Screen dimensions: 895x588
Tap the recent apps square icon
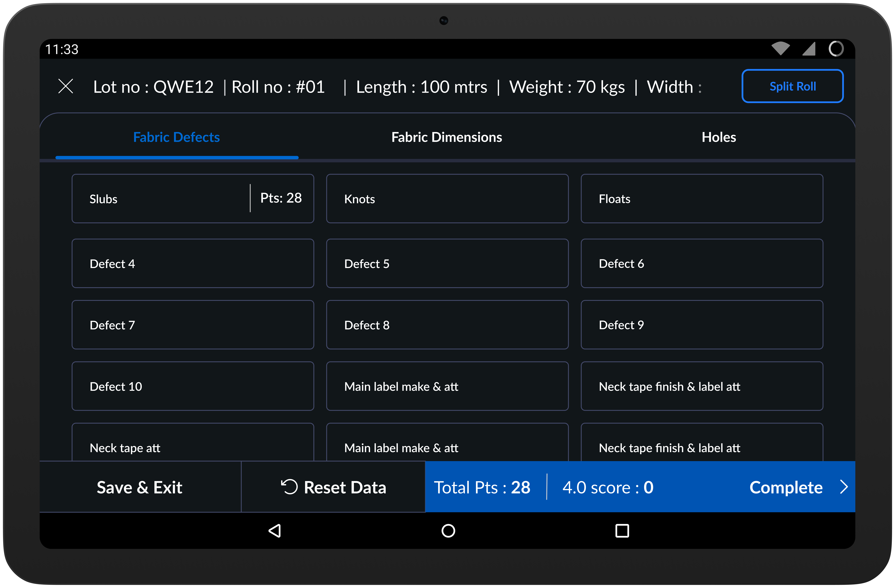click(622, 531)
